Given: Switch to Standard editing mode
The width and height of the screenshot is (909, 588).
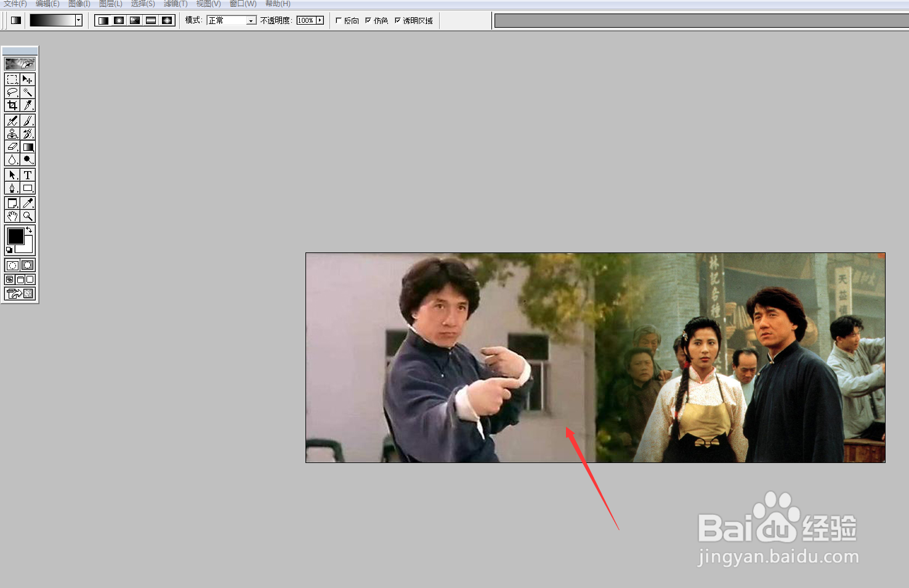Looking at the screenshot, I should pos(12,265).
